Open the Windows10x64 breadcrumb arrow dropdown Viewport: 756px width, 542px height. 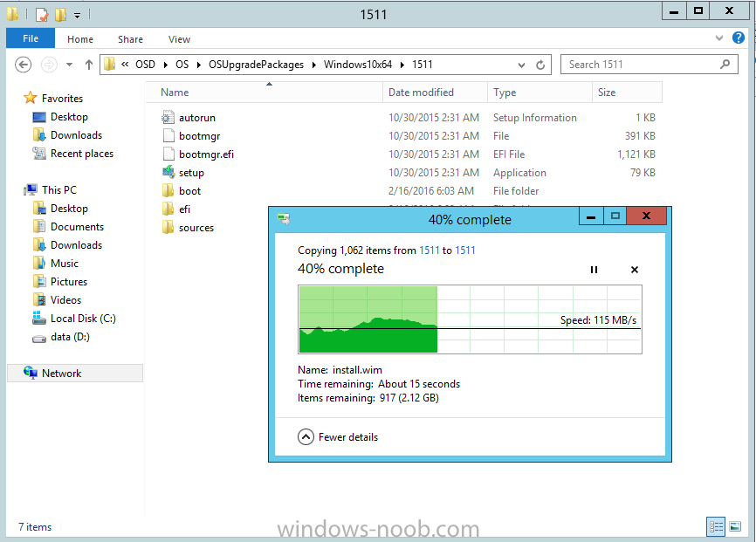point(402,65)
